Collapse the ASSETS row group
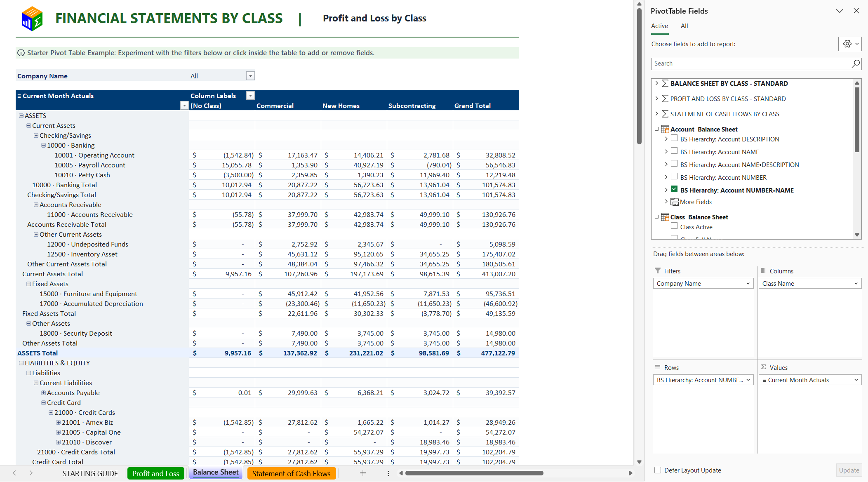 pos(21,116)
